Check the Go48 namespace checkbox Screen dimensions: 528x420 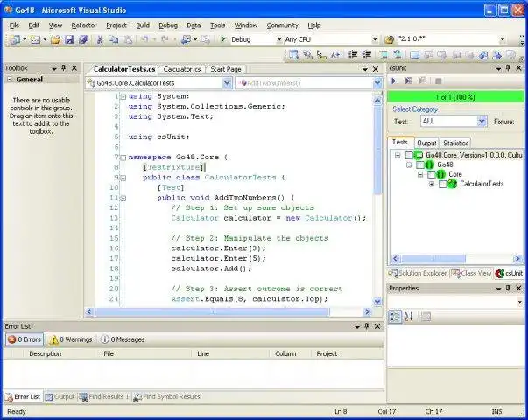420,164
